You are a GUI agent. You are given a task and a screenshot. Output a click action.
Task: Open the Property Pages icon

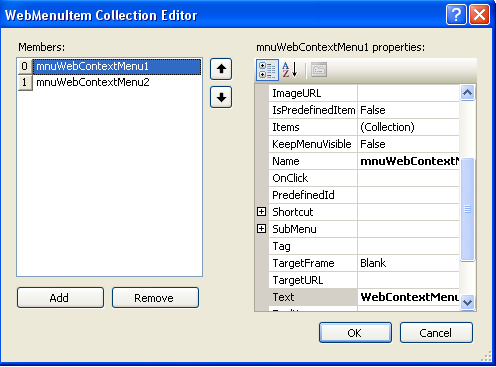319,70
